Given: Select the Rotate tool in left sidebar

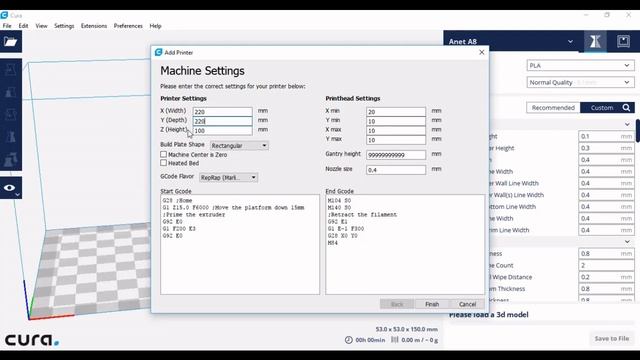Looking at the screenshot, I should click(x=11, y=114).
